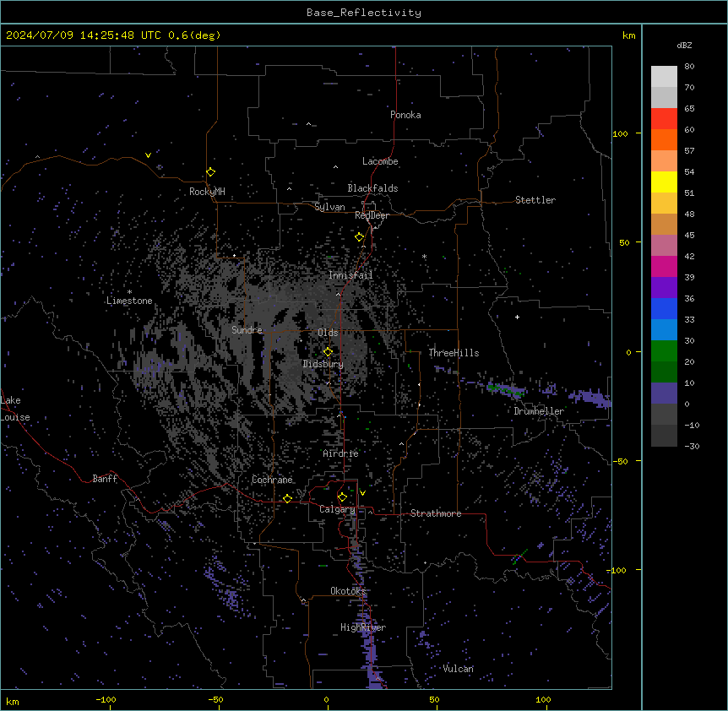Click the purple 10 dBZ legend swatch
The image size is (728, 711).
click(664, 393)
